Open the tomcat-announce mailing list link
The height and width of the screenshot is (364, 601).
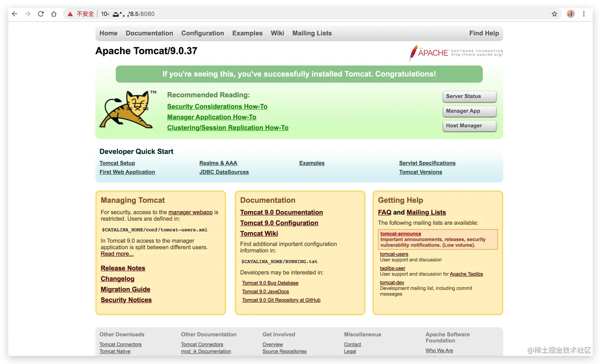coord(401,234)
